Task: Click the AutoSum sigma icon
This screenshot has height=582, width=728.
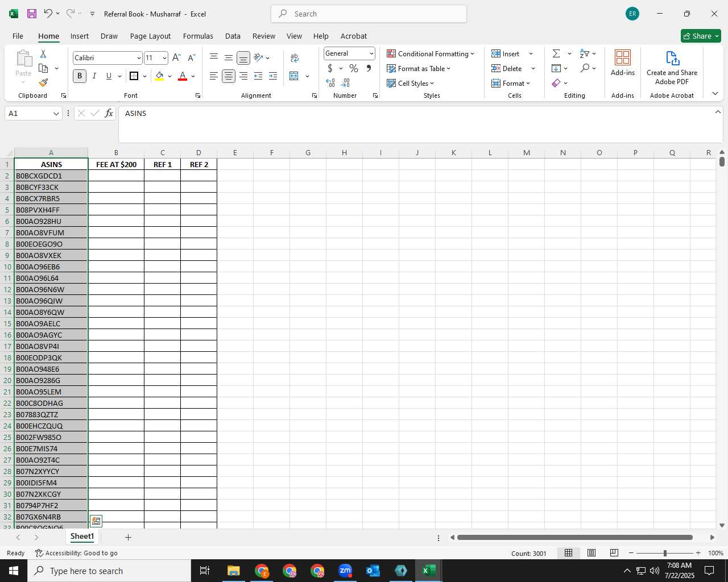Action: coord(556,53)
